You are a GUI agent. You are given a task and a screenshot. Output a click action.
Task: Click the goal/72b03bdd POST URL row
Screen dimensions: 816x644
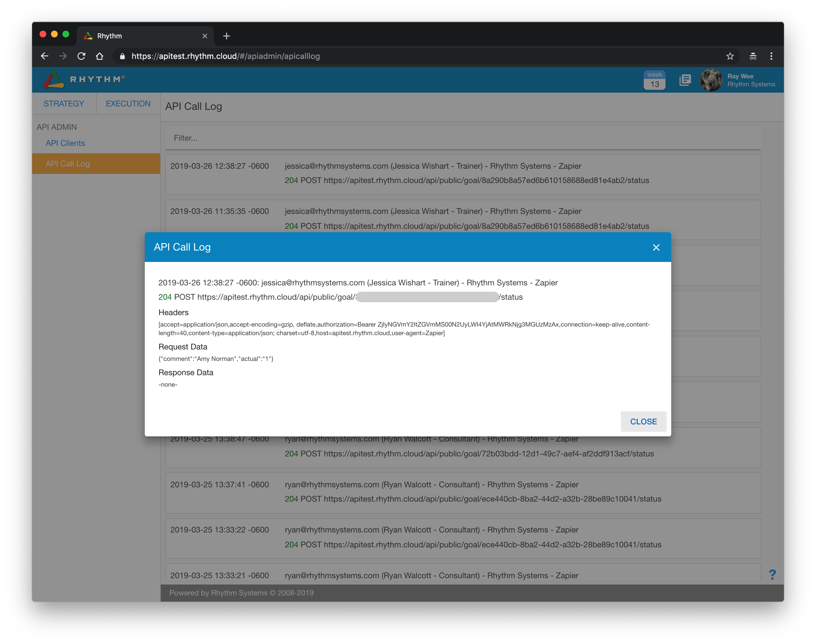click(x=469, y=454)
